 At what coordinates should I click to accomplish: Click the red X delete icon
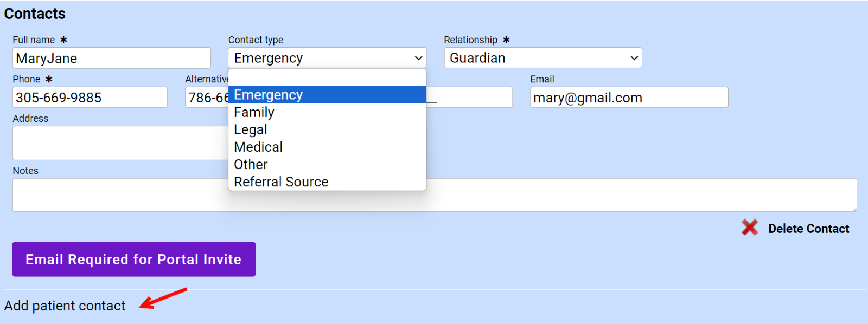(x=749, y=228)
